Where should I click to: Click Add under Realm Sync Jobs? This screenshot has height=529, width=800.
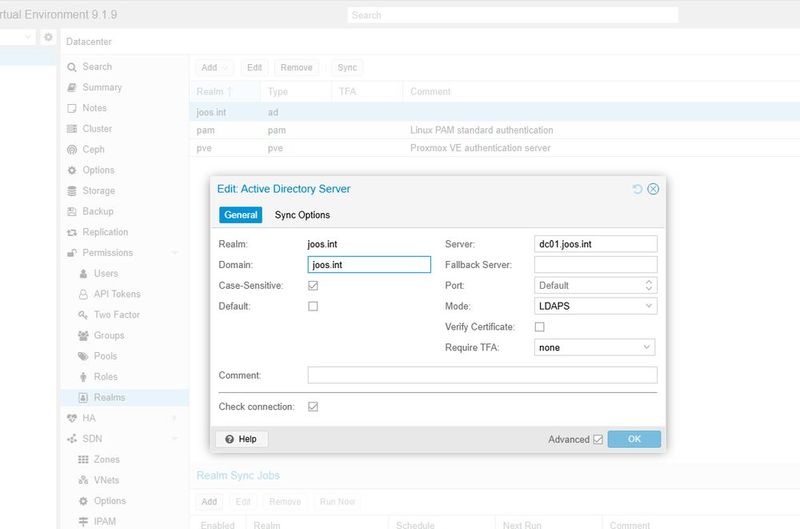209,502
